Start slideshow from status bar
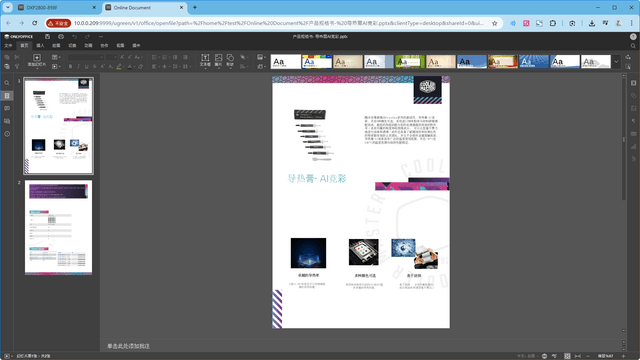Screen dimensions: 640x360 (x=7, y=356)
